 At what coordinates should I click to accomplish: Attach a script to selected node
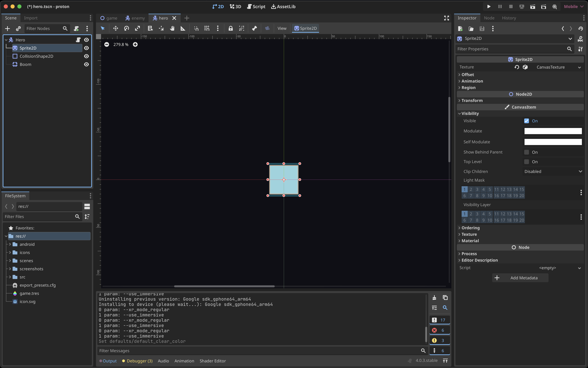76,28
